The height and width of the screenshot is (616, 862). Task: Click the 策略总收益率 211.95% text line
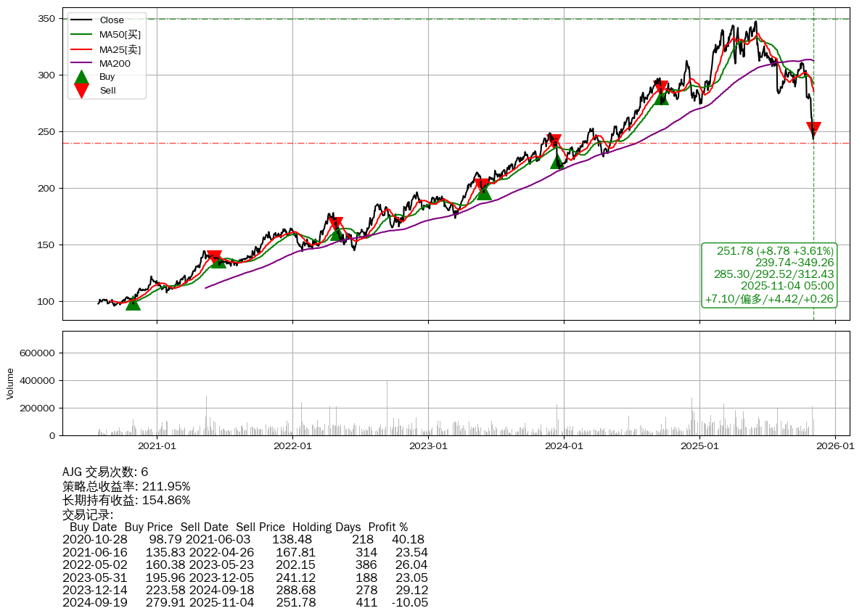[126, 486]
